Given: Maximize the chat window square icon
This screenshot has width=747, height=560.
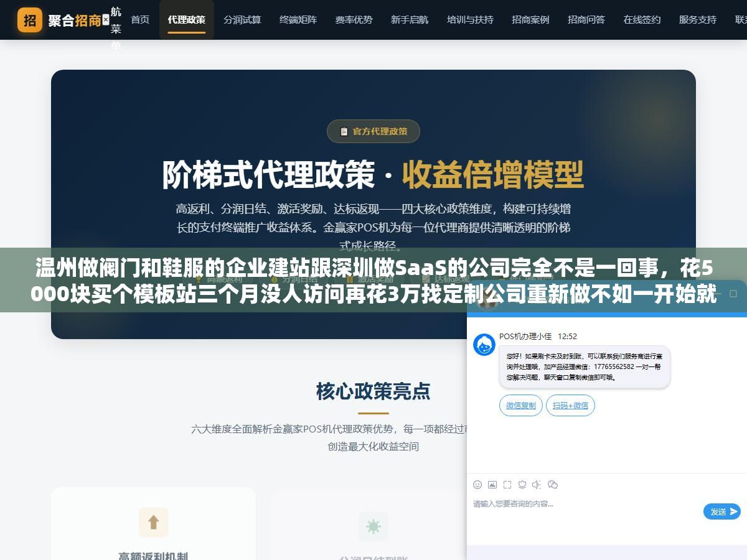Looking at the screenshot, I should [733, 294].
